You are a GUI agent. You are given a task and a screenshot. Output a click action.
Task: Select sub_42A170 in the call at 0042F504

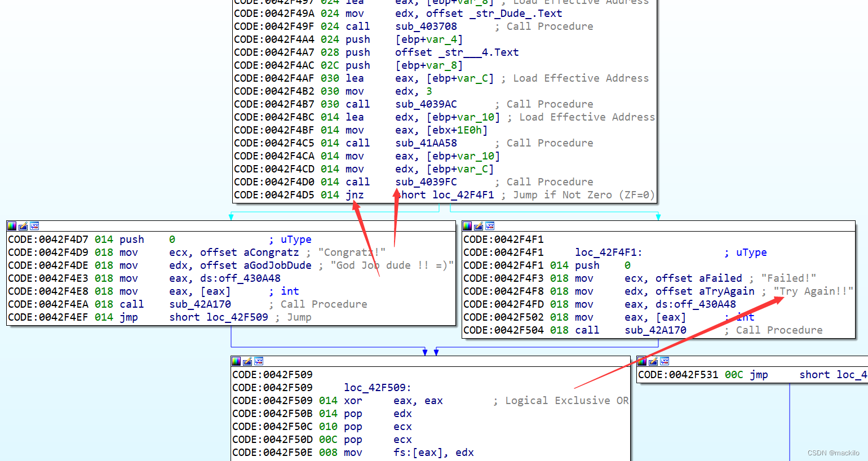click(x=656, y=330)
